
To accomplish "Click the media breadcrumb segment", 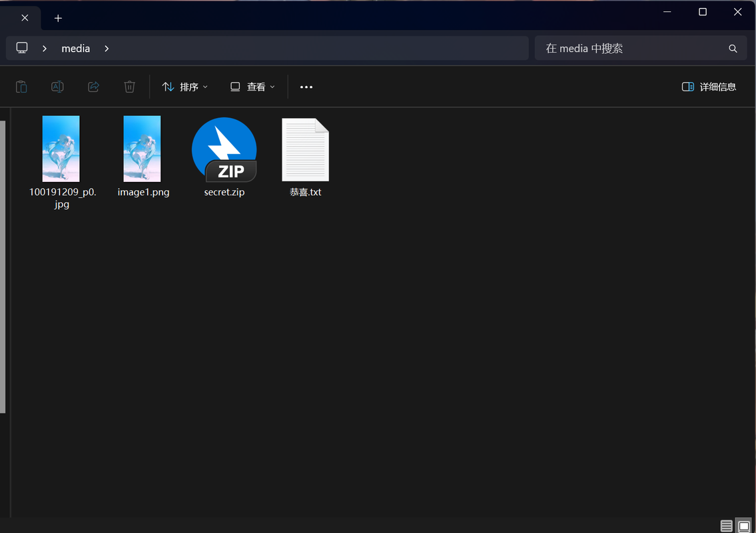I will [x=76, y=48].
